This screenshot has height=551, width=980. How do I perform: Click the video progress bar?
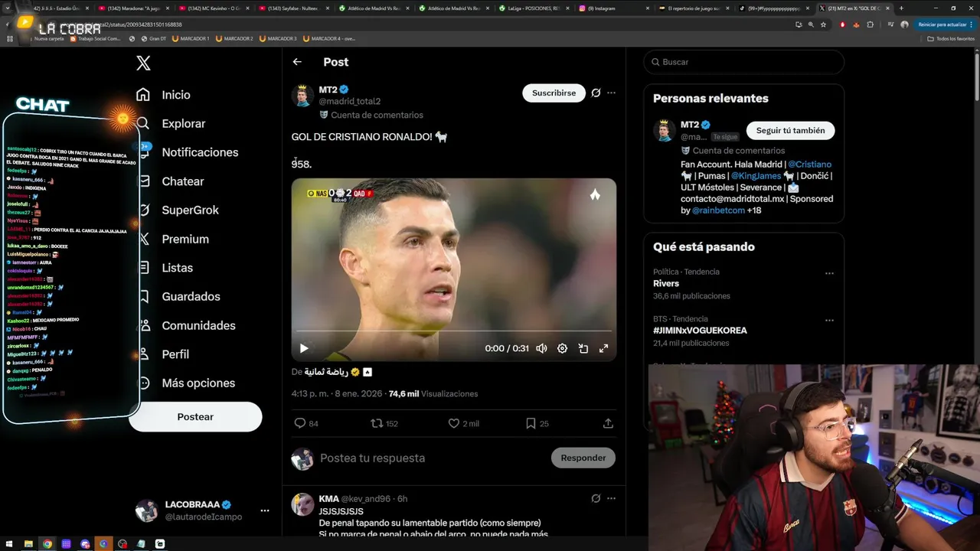454,331
